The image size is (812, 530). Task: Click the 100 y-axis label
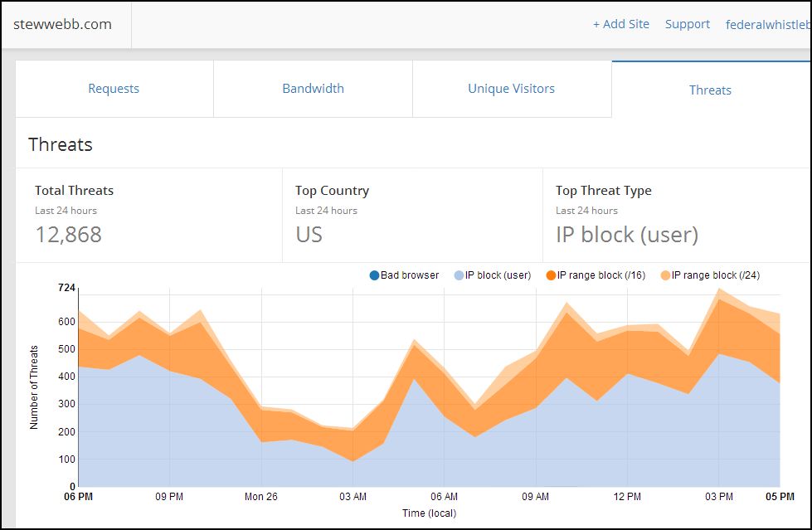pyautogui.click(x=67, y=459)
